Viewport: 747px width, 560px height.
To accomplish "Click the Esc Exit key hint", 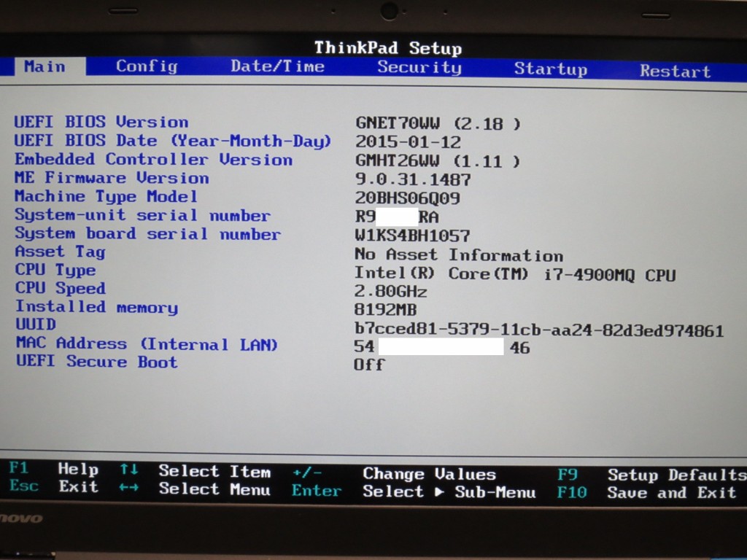I will click(54, 486).
